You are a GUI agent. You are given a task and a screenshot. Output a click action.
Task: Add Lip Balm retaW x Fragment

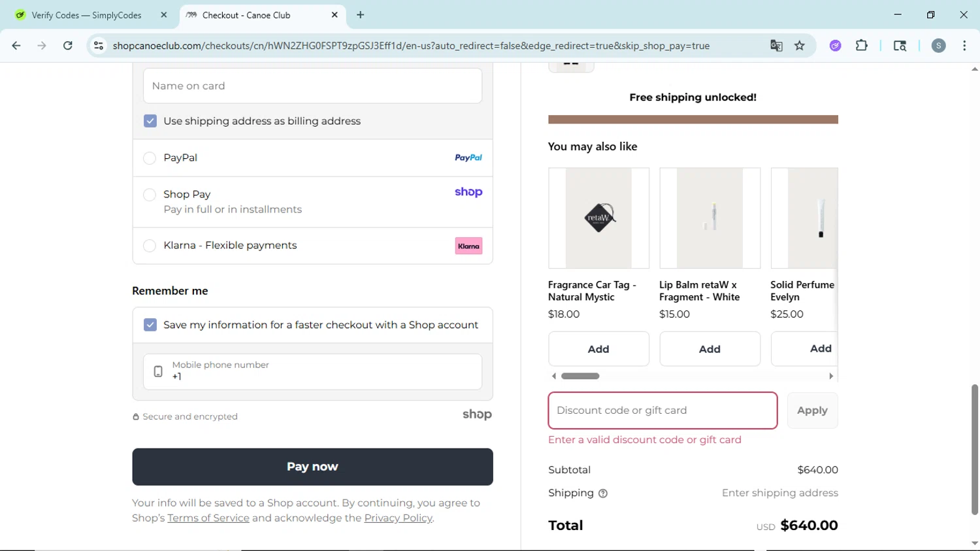click(x=710, y=349)
